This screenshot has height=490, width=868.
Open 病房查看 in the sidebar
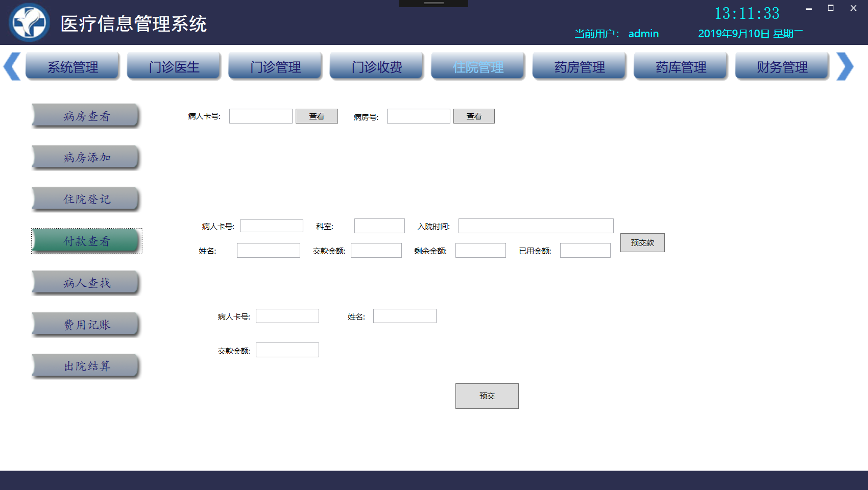click(x=86, y=116)
